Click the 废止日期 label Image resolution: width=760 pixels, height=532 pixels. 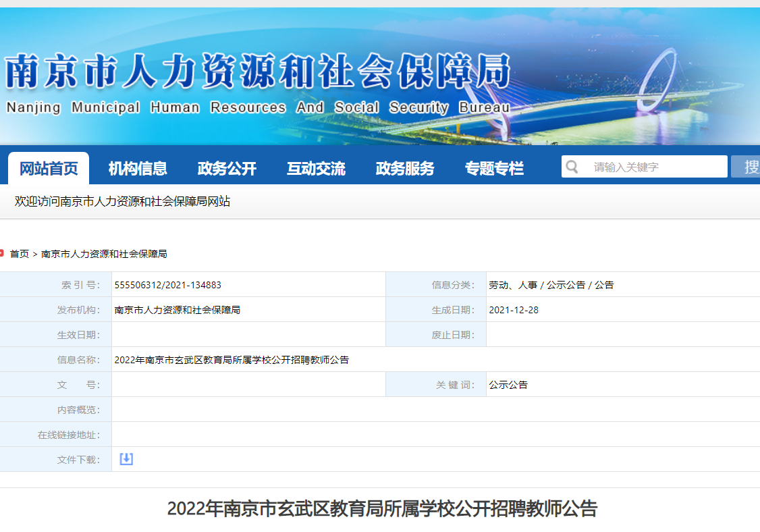453,335
